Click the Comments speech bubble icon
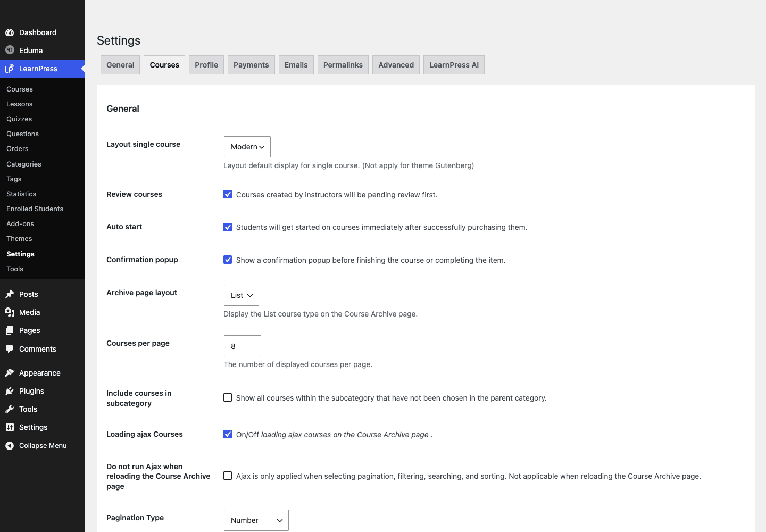This screenshot has height=532, width=766. (10, 349)
